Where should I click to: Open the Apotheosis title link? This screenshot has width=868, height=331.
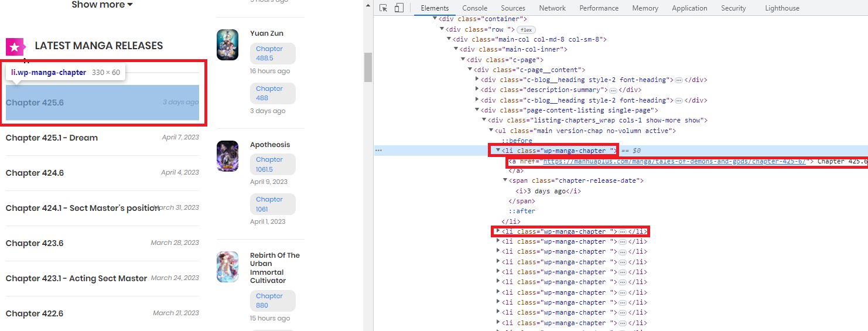pyautogui.click(x=270, y=145)
